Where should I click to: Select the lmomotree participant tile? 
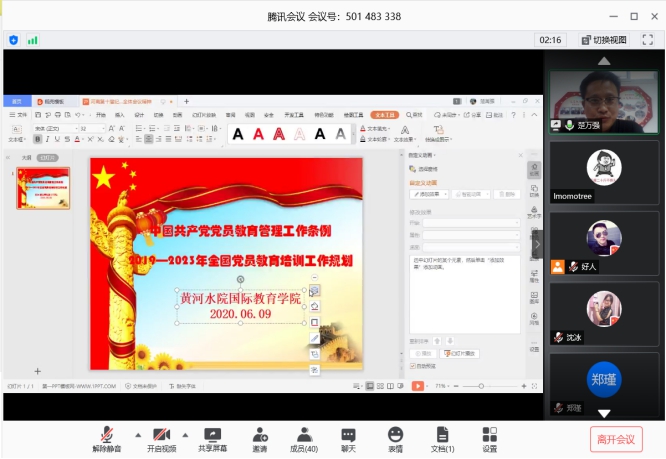click(603, 172)
